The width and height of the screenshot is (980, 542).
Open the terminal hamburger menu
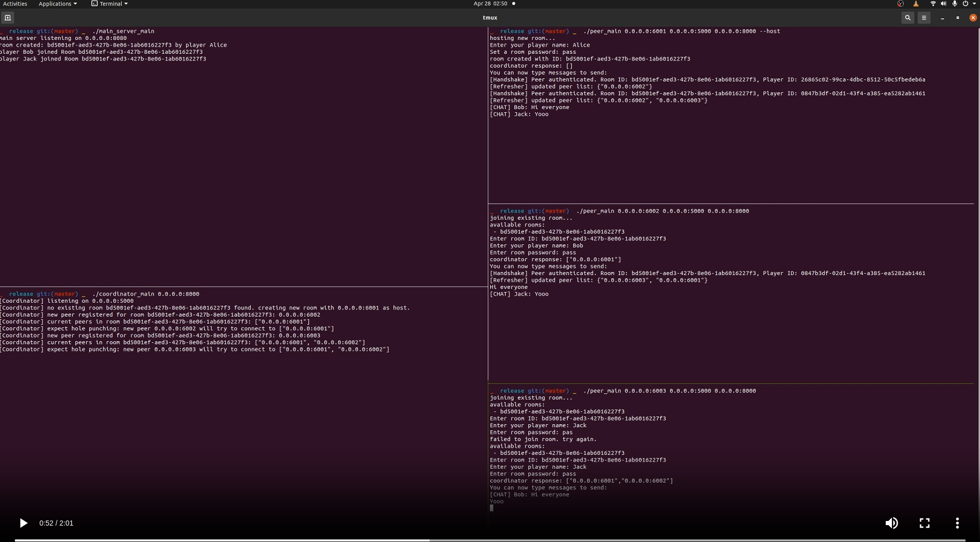924,17
